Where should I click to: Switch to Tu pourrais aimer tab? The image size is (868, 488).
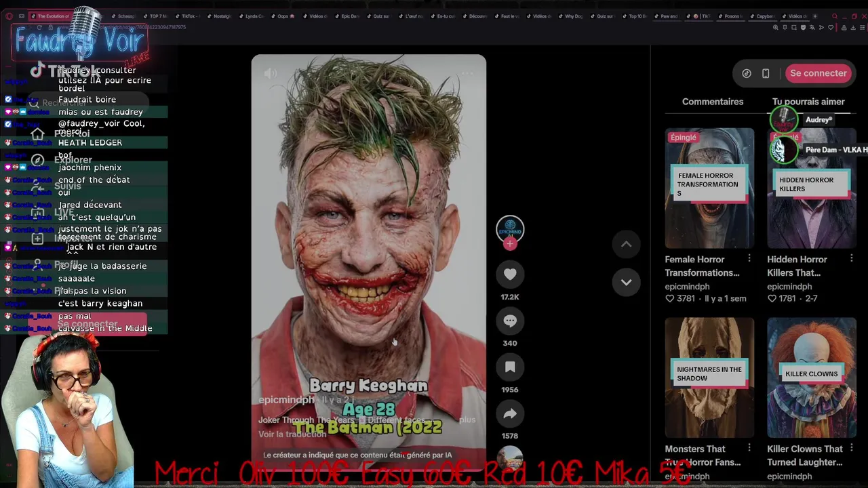[x=808, y=102]
